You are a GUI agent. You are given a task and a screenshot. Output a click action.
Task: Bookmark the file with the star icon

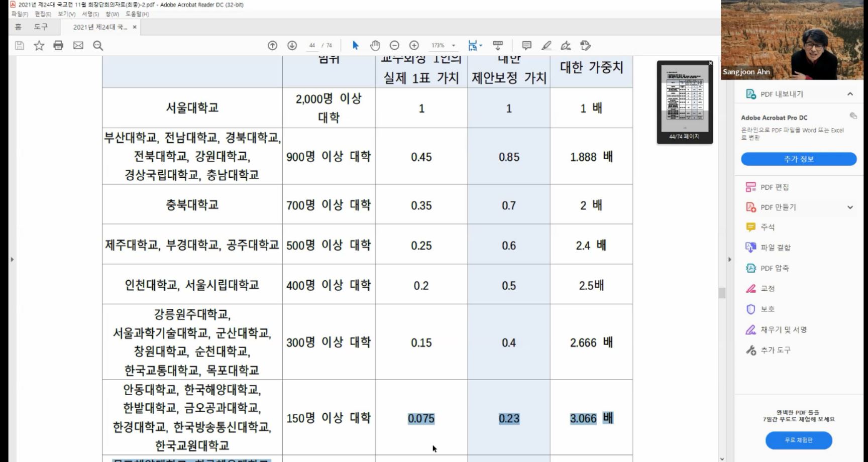39,46
